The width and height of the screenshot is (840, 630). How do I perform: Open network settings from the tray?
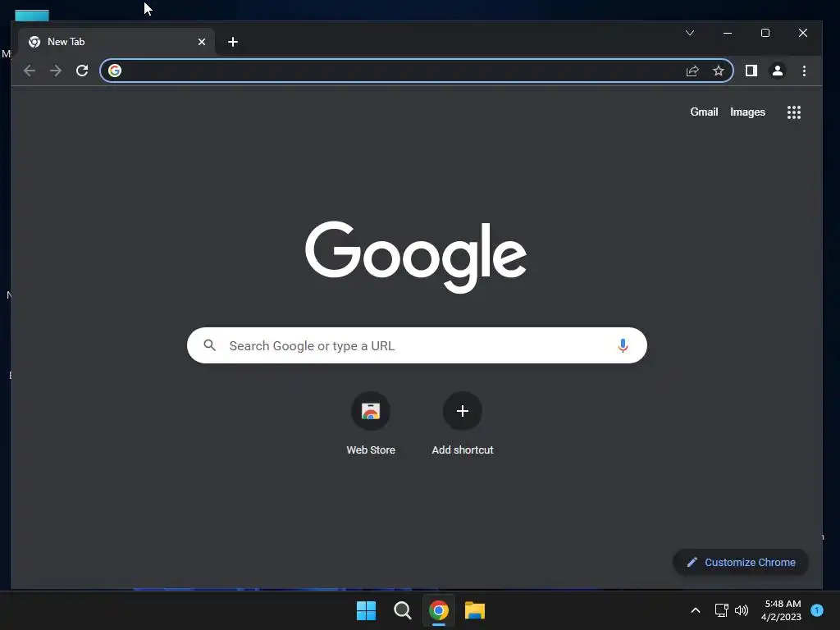[x=721, y=610]
